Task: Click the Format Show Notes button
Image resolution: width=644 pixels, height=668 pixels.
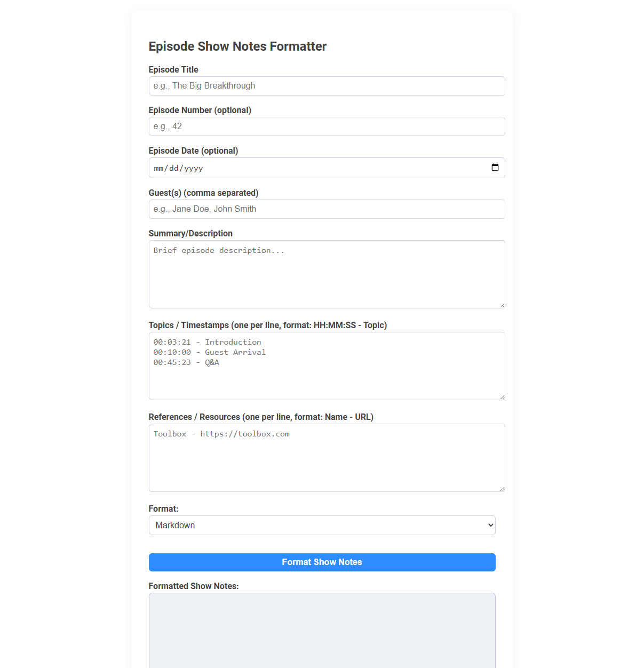Action: click(x=322, y=562)
